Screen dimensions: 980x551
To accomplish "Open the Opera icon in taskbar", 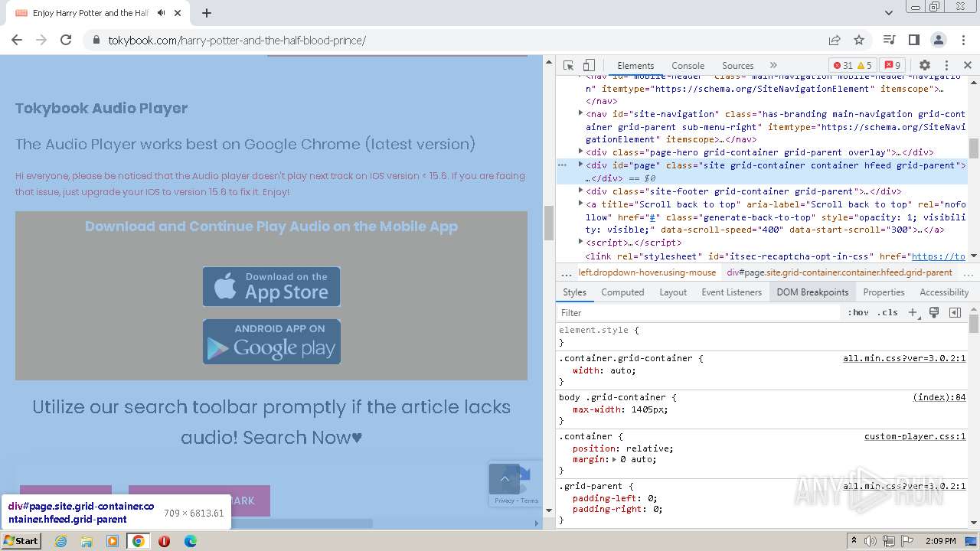I will click(x=164, y=541).
